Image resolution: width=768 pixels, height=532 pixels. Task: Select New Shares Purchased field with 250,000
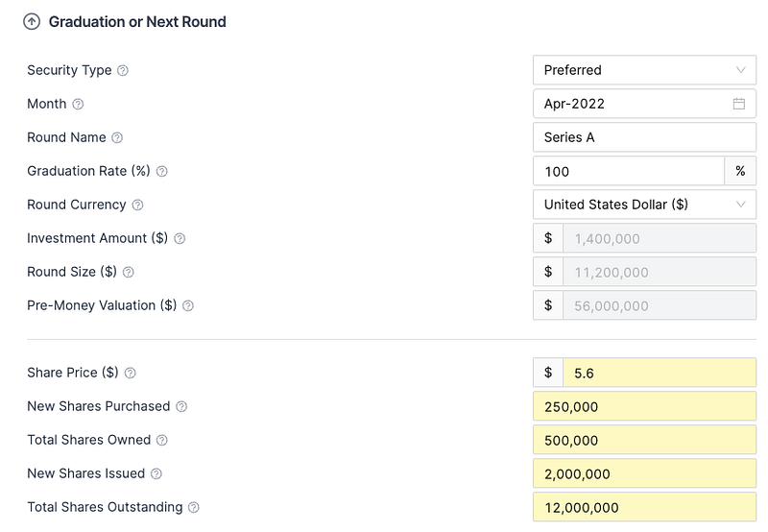click(644, 406)
